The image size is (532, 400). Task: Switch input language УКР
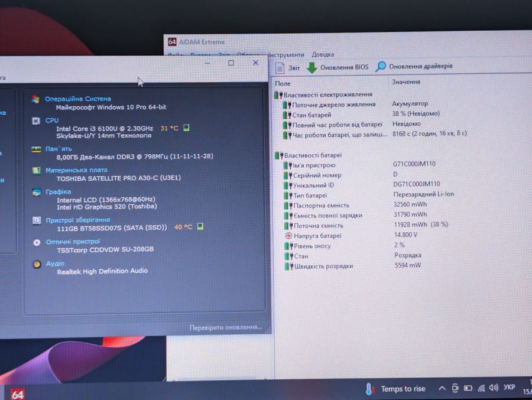[509, 387]
